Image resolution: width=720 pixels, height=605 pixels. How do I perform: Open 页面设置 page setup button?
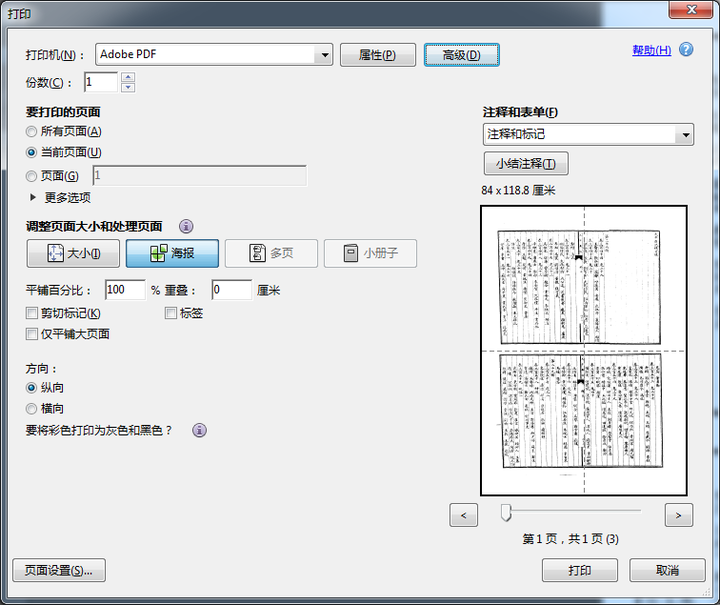tap(59, 570)
